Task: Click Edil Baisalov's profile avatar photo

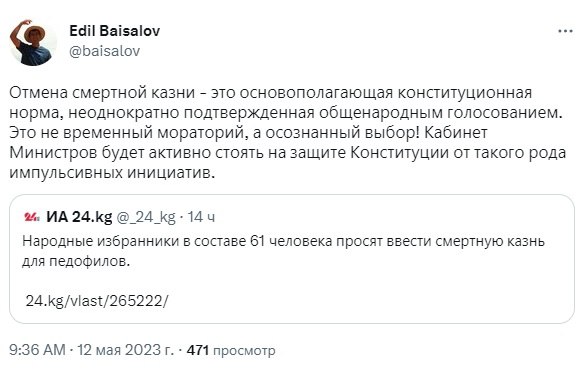Action: 33,43
